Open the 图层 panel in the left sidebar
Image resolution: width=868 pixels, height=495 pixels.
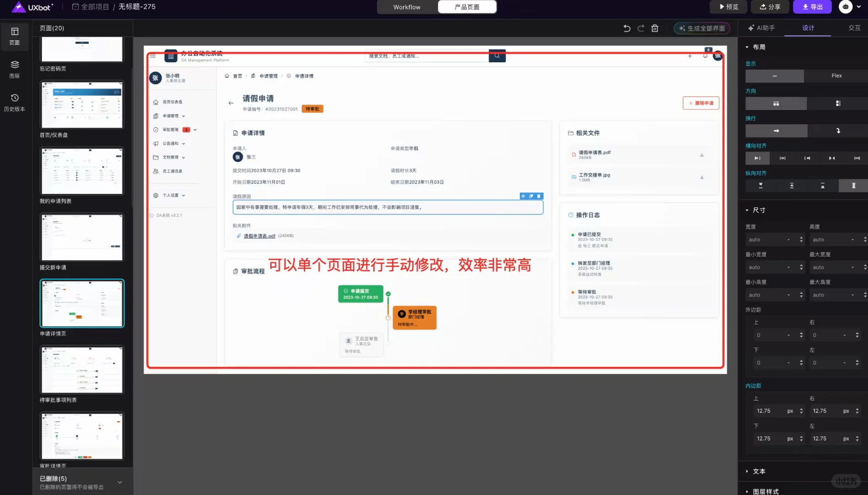(15, 69)
